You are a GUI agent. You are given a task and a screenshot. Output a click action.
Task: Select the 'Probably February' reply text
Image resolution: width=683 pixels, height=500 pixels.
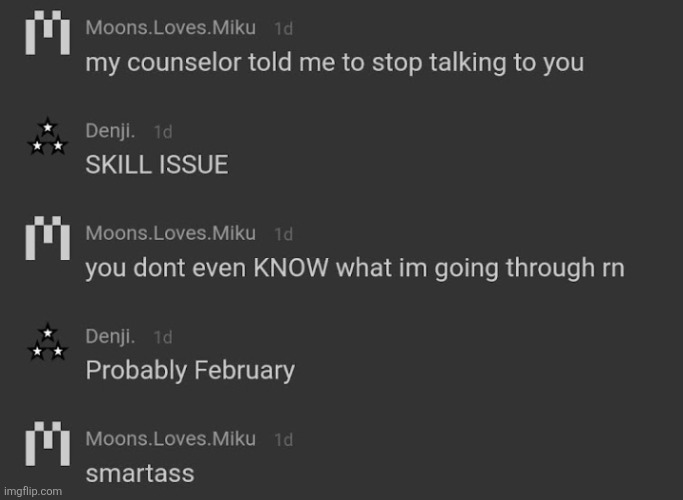pyautogui.click(x=190, y=371)
